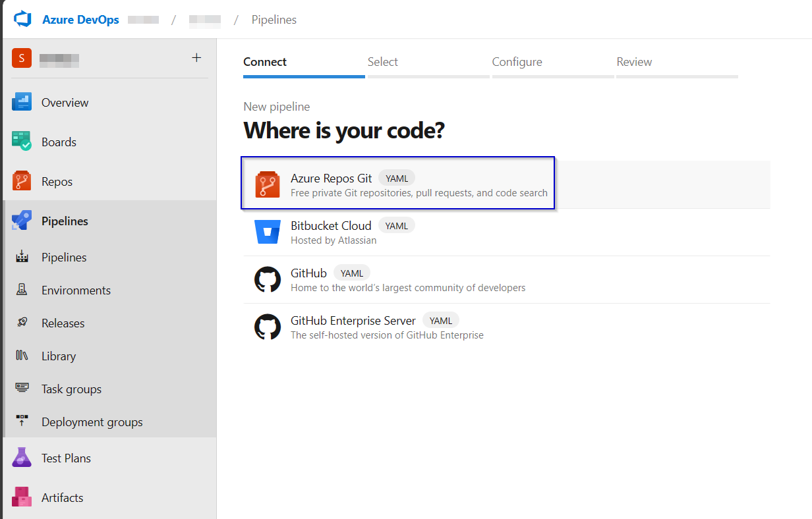
Task: Go to the Boards label in the sidebar
Action: (x=59, y=142)
